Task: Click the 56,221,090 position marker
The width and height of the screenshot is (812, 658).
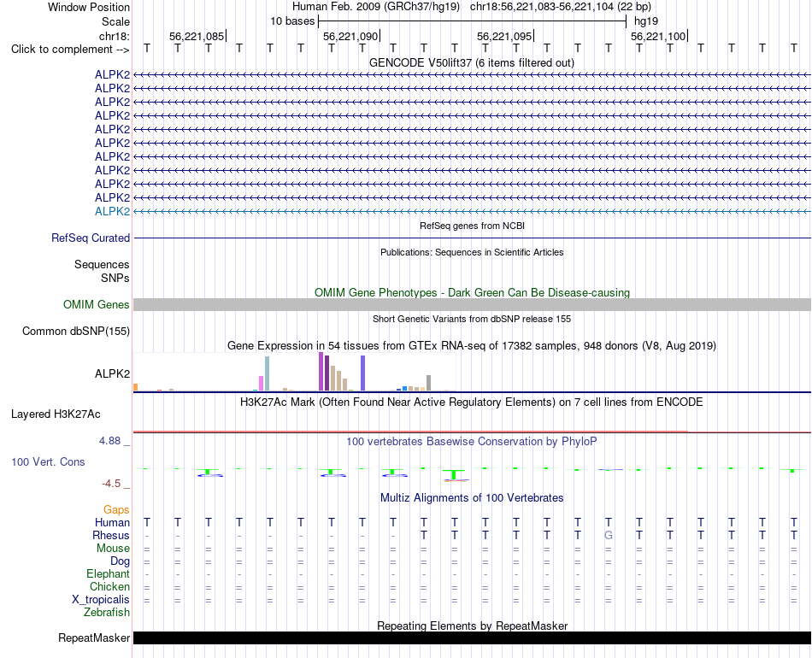Action: point(350,36)
